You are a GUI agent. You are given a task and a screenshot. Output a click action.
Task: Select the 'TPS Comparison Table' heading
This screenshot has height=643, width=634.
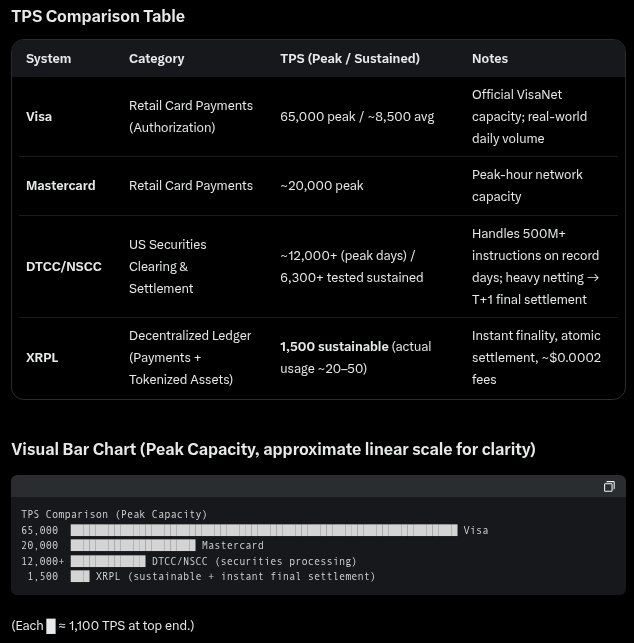coord(98,16)
